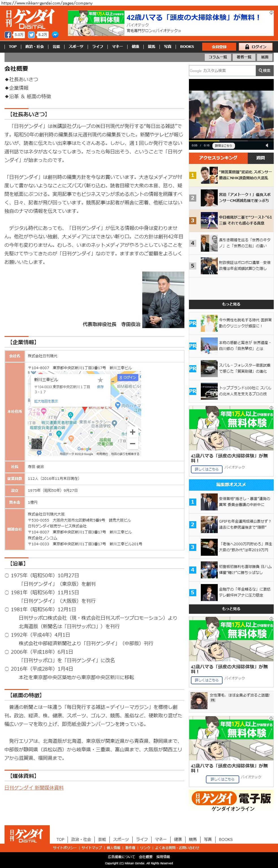Type in the Google カスタム検索 field
The image size is (278, 868).
(222, 70)
